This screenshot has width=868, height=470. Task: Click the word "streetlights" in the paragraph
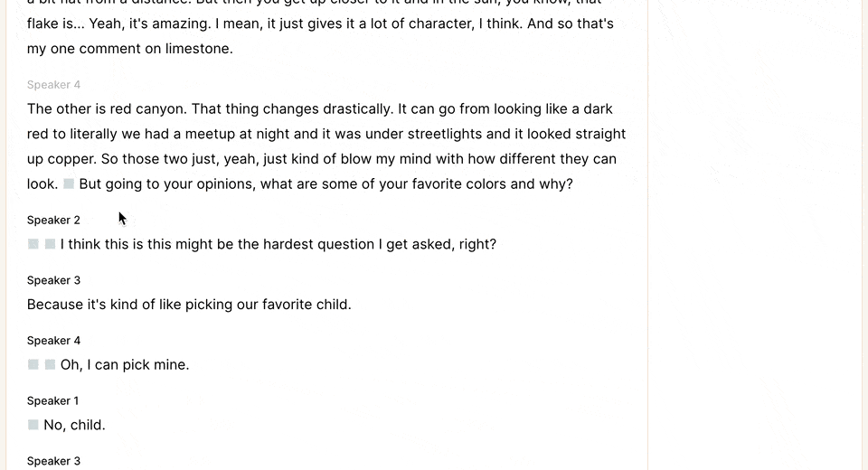tap(445, 134)
